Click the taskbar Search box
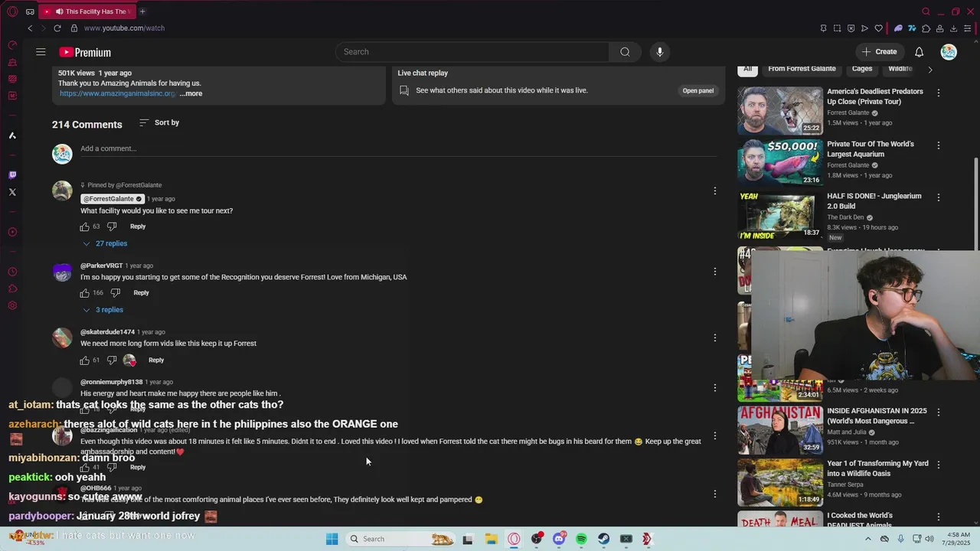The width and height of the screenshot is (980, 551). [x=400, y=539]
